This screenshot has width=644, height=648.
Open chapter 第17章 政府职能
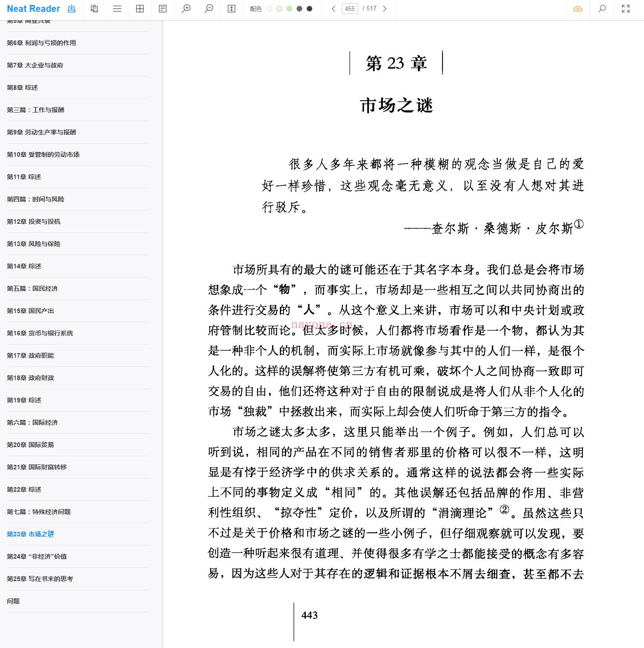coord(31,355)
